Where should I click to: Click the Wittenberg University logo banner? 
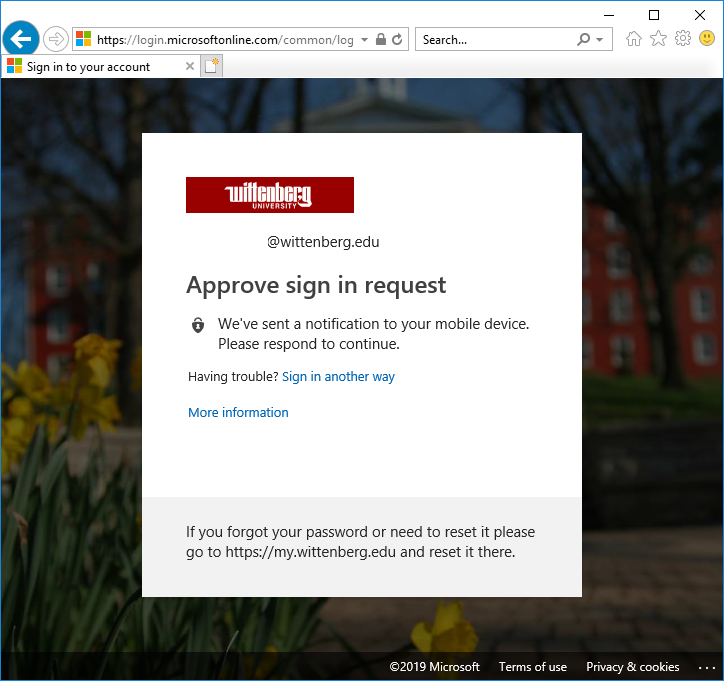tap(270, 195)
